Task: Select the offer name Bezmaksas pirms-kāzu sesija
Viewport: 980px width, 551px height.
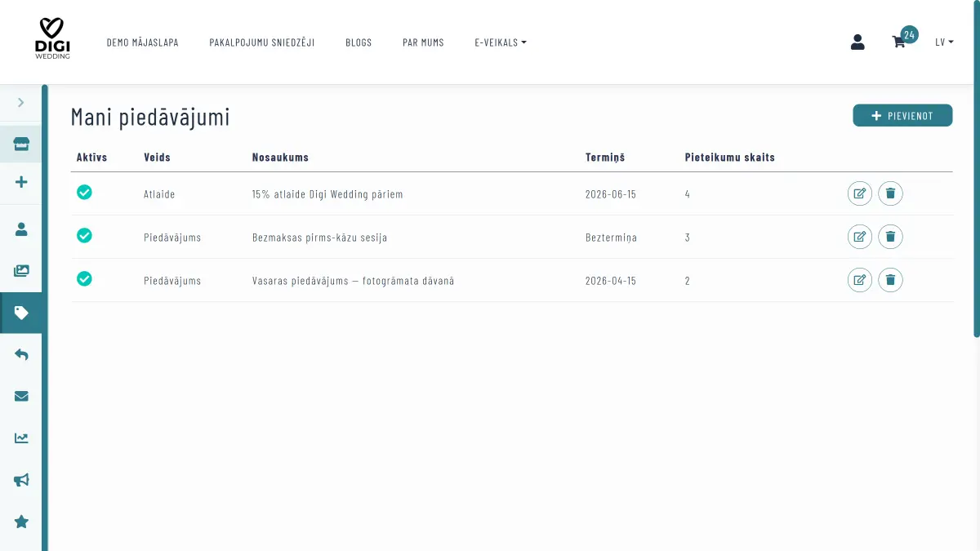Action: click(319, 238)
